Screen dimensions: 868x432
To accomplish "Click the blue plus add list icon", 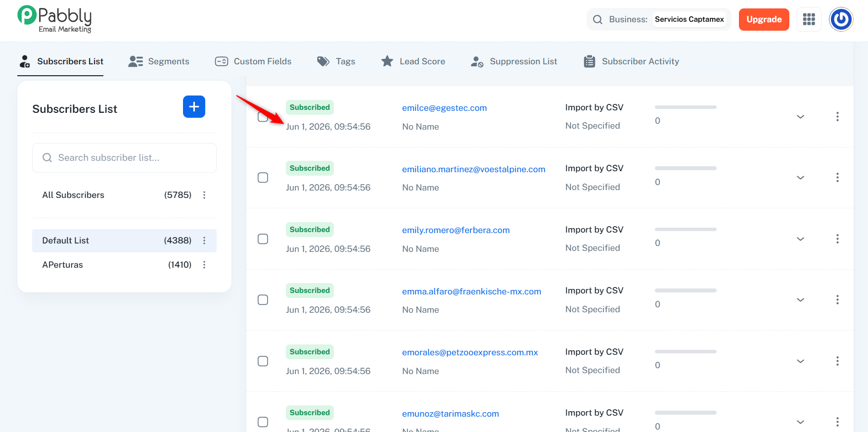I will click(194, 107).
